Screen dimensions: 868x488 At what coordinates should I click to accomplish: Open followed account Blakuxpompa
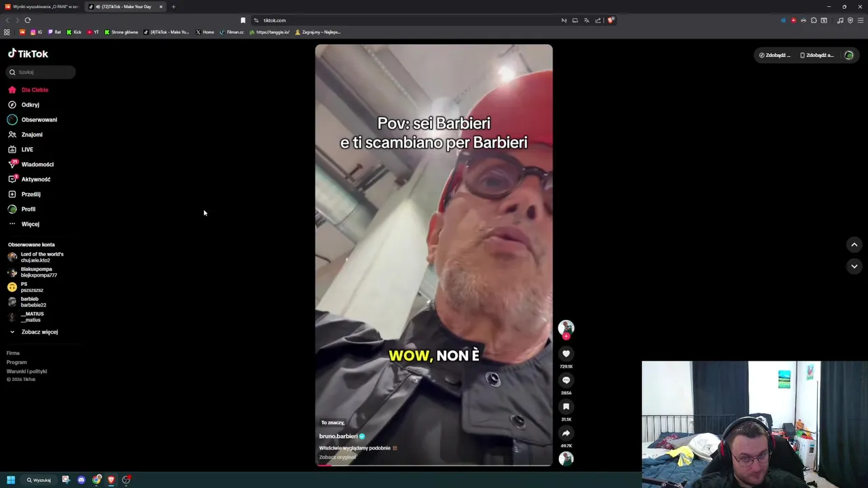click(x=33, y=272)
